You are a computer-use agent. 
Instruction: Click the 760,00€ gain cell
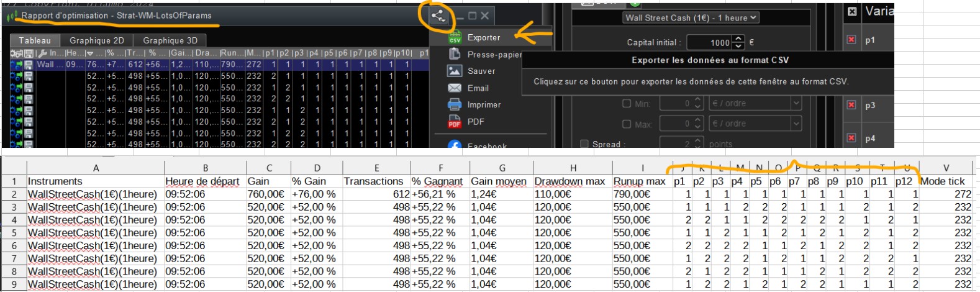tap(268, 194)
